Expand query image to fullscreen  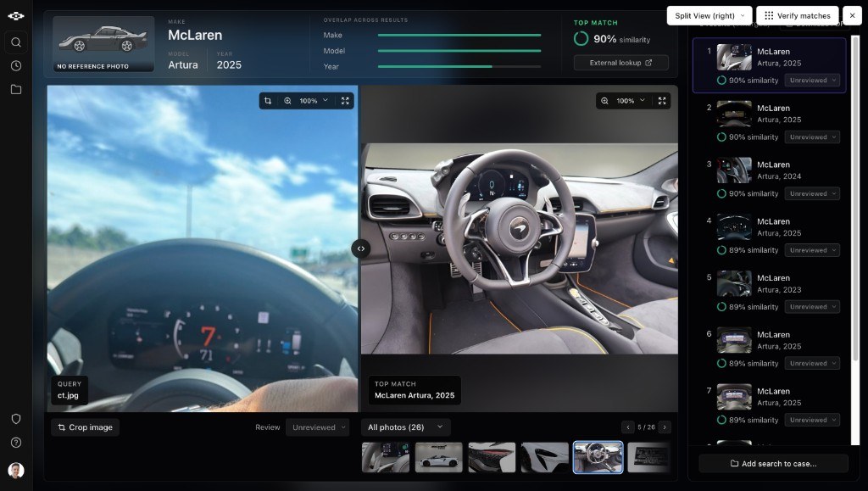tap(345, 101)
